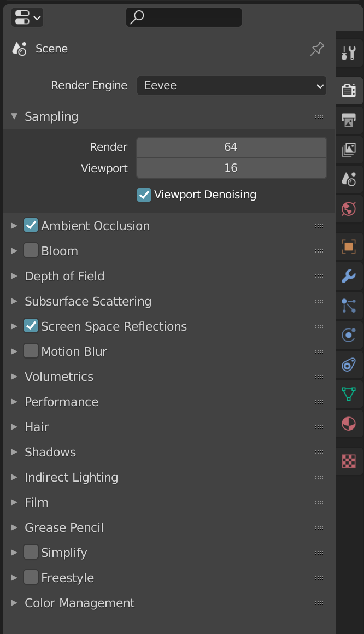Screen dimensions: 364x634
Task: Select the Modifier properties wrench icon
Action: point(349,277)
